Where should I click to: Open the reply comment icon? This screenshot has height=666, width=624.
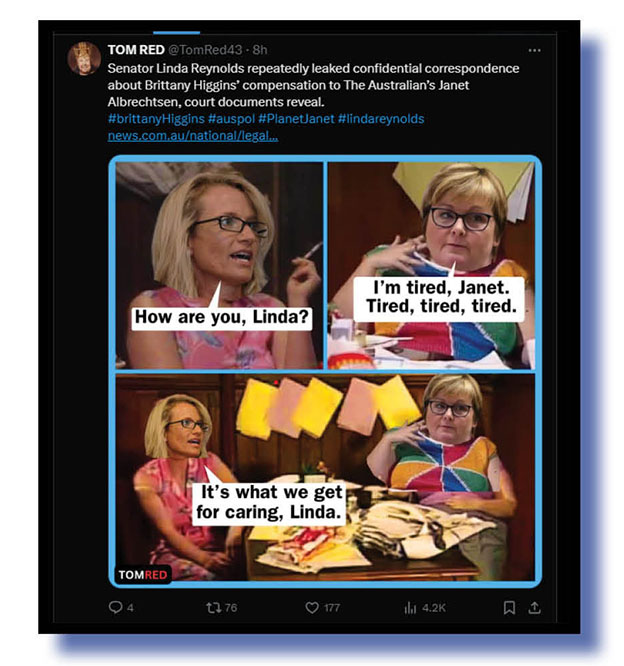[115, 607]
